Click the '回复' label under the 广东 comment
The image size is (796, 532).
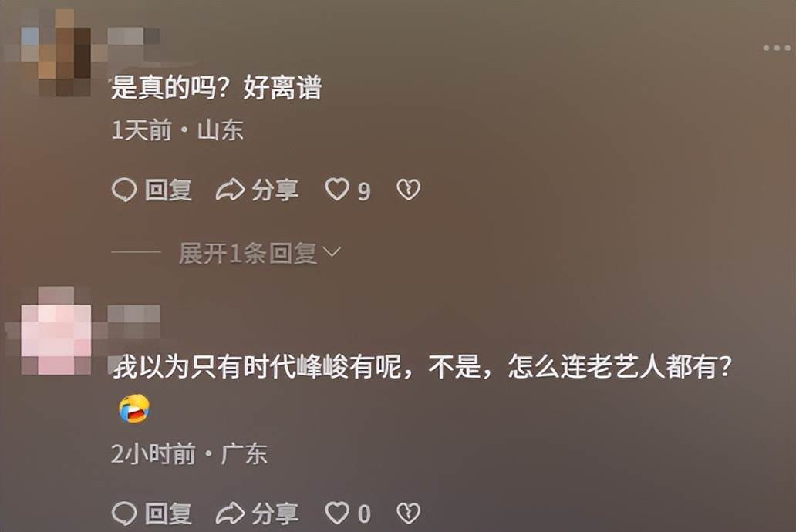(168, 513)
